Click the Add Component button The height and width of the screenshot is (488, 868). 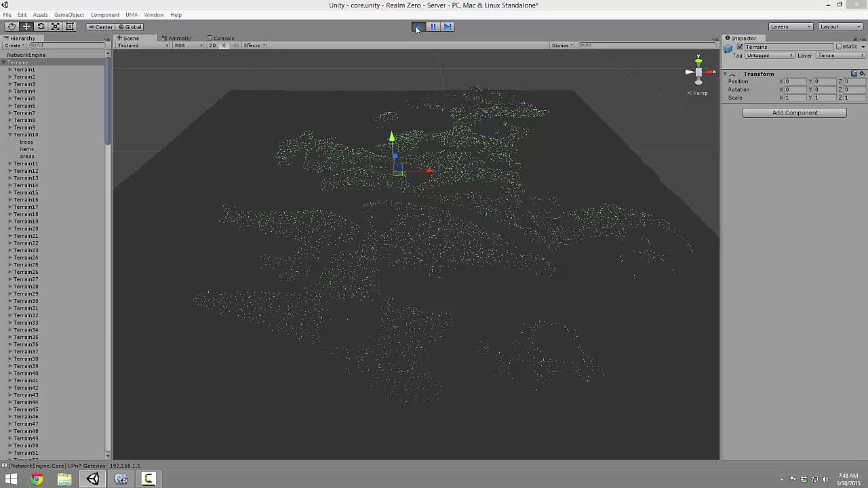point(794,113)
